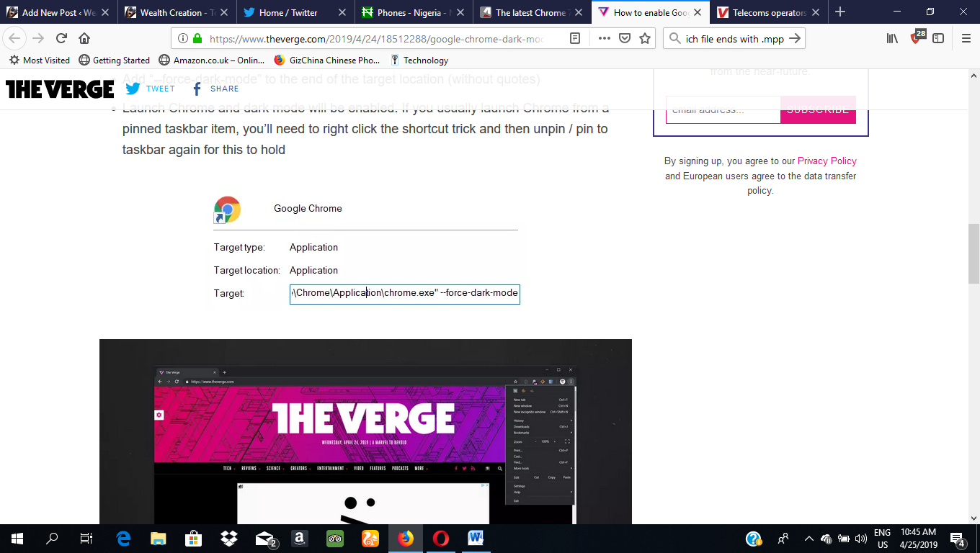Open Mail app from taskbar

tap(266, 539)
